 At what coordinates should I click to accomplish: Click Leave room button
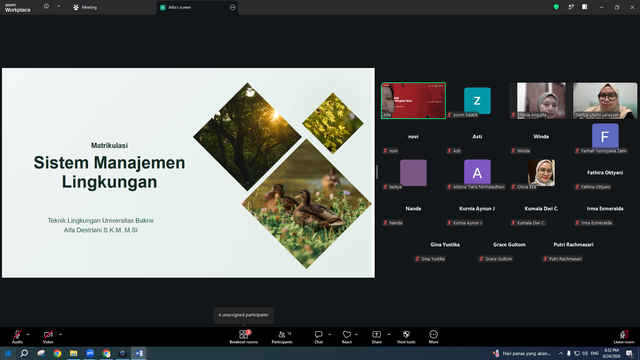coord(624,337)
